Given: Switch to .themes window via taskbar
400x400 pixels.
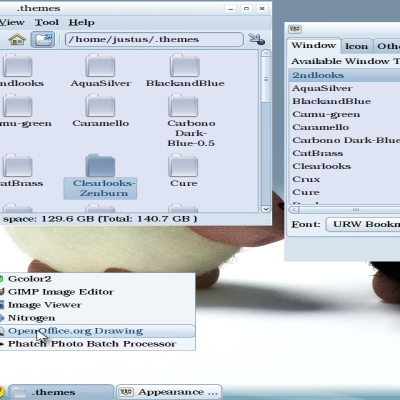Looking at the screenshot, I should 61,392.
